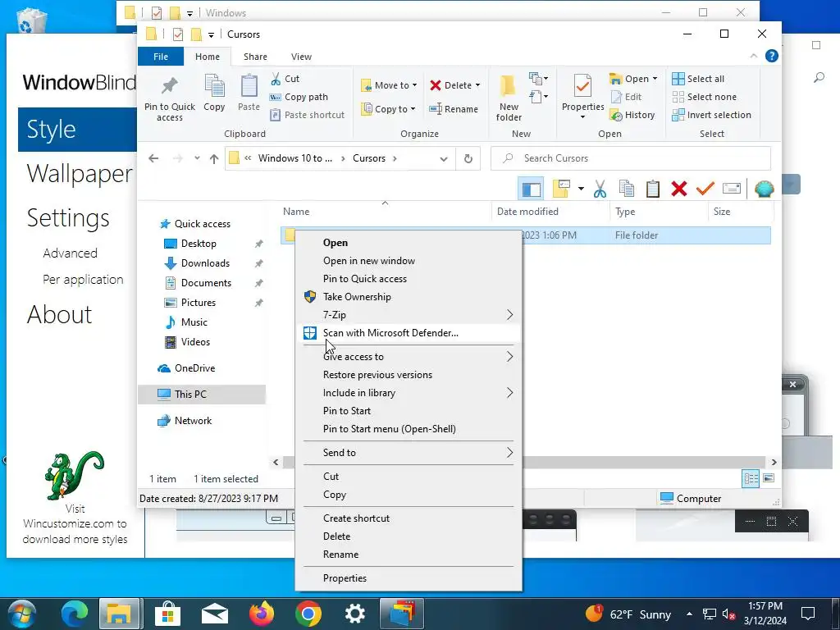
Task: Click the Back navigation arrow
Action: pos(153,158)
